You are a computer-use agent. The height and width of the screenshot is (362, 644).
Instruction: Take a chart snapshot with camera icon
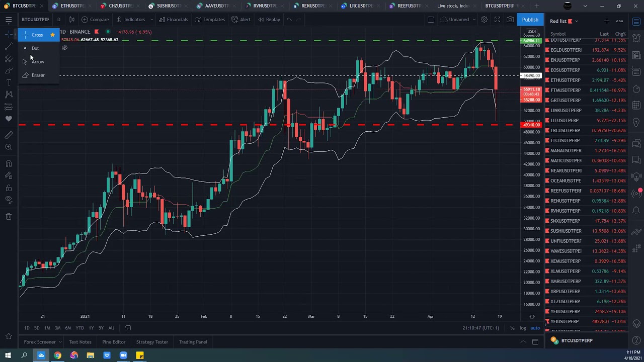point(510,20)
